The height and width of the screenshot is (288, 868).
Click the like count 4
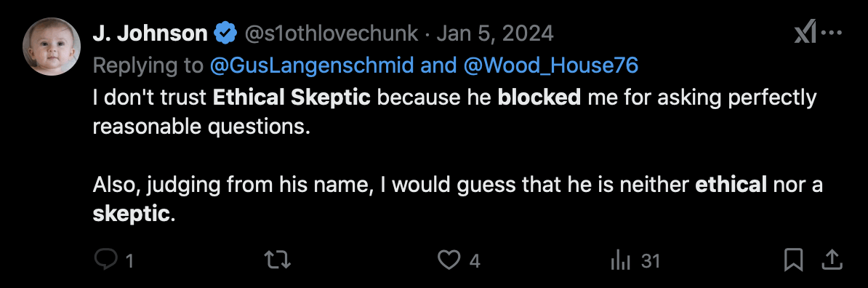point(475,260)
